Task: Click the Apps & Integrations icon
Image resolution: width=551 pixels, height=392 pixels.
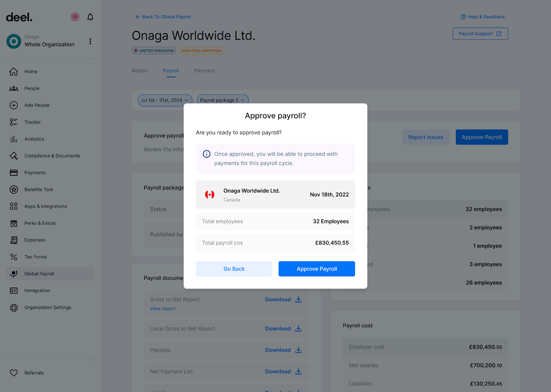Action: coord(14,207)
